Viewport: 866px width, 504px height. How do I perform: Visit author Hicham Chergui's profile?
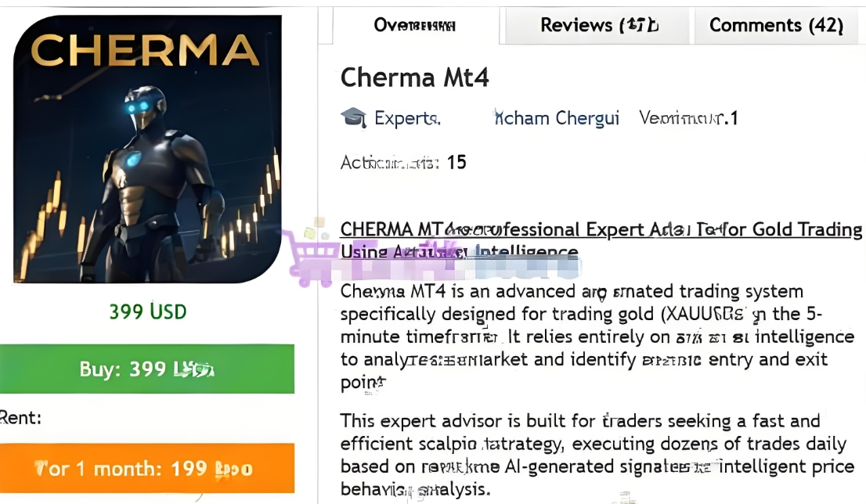pos(557,118)
